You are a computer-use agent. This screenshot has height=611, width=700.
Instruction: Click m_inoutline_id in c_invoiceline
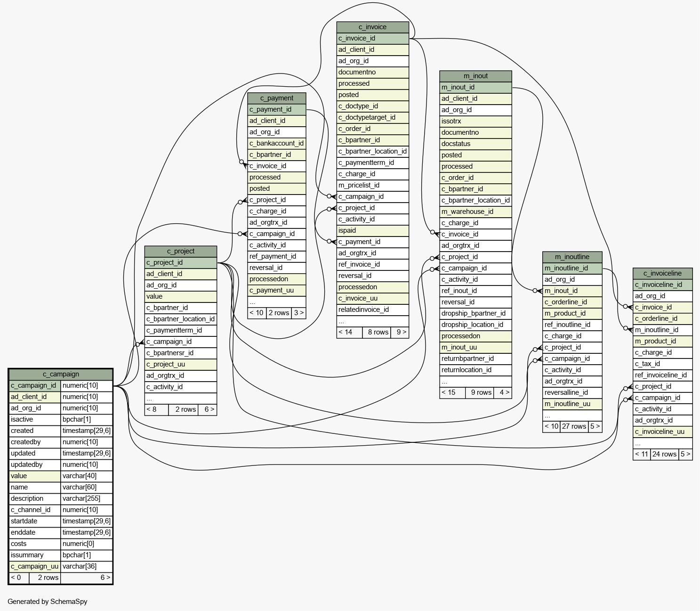(x=662, y=330)
